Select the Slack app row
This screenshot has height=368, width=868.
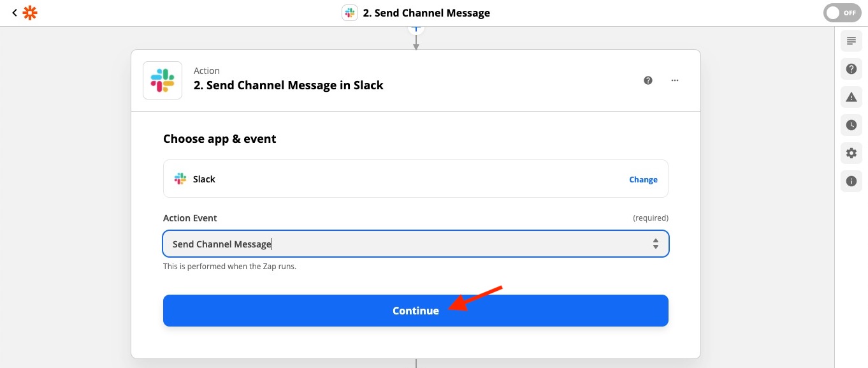416,179
